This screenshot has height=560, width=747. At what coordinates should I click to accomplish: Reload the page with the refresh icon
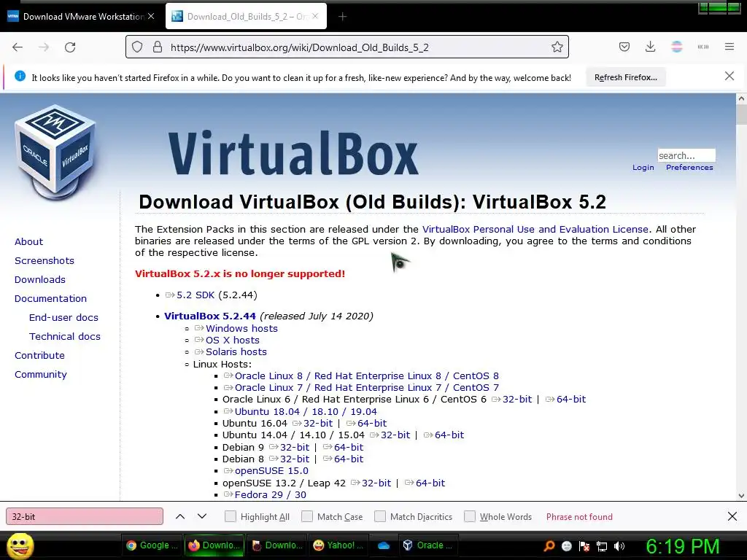(x=70, y=47)
